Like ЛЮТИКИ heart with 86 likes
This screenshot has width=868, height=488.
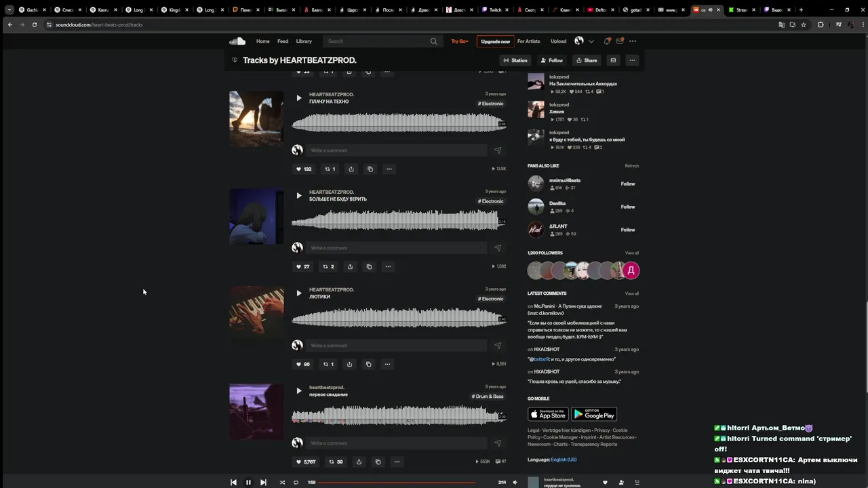302,364
